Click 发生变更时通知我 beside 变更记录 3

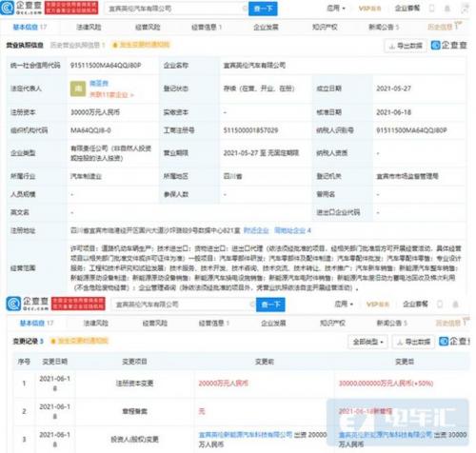pyautogui.click(x=80, y=341)
